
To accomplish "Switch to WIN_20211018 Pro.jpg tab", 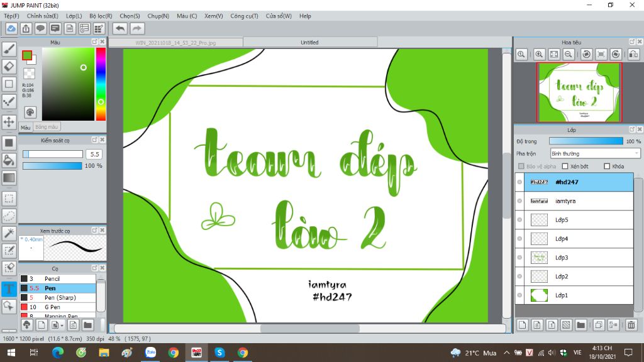I will point(176,43).
